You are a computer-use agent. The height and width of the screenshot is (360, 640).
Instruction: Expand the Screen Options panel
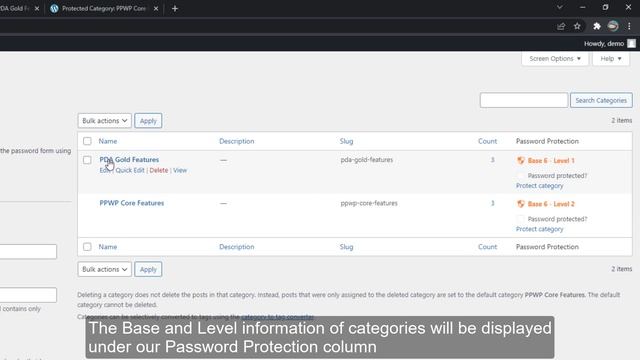coord(555,59)
